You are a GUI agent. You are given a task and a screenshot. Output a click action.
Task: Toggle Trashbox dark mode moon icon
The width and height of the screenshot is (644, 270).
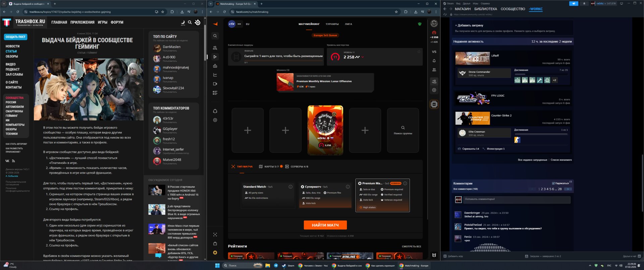pos(183,22)
